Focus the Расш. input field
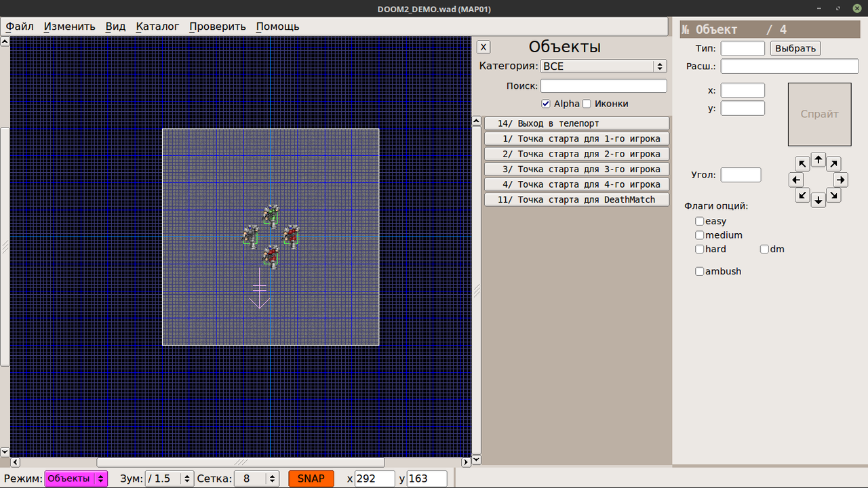 [x=790, y=66]
